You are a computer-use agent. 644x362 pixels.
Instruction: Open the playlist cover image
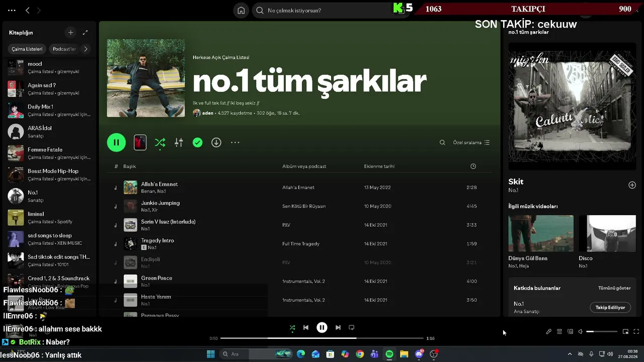[x=146, y=78]
